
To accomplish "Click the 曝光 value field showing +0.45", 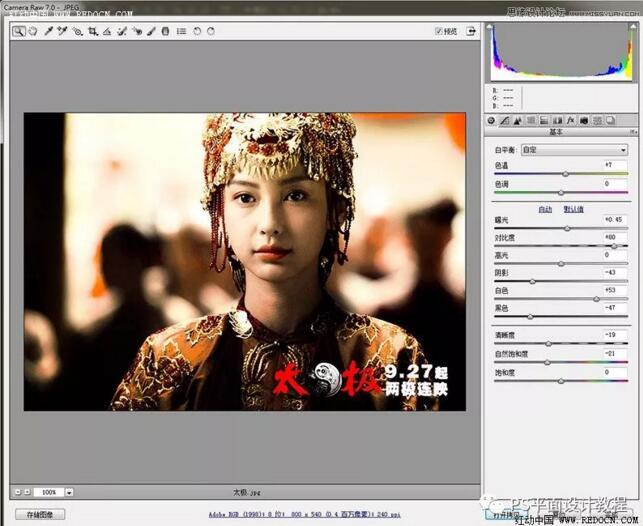I will click(615, 220).
